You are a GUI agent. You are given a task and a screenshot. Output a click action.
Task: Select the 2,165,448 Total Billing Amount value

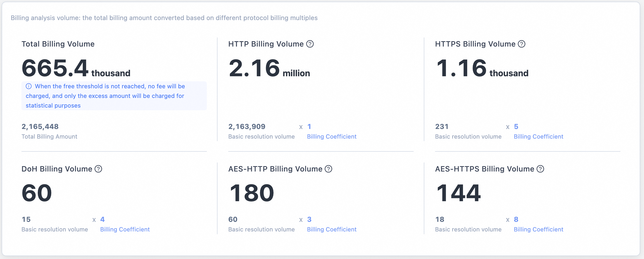click(x=40, y=127)
